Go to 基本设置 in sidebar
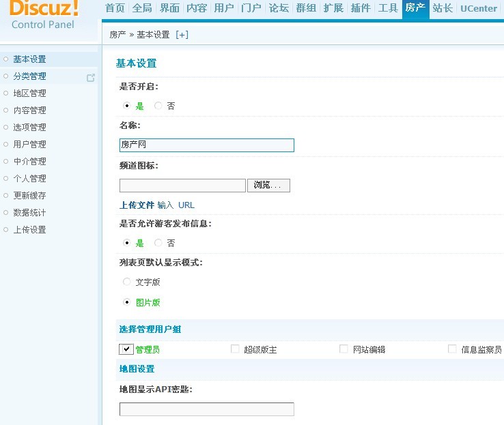 point(29,59)
